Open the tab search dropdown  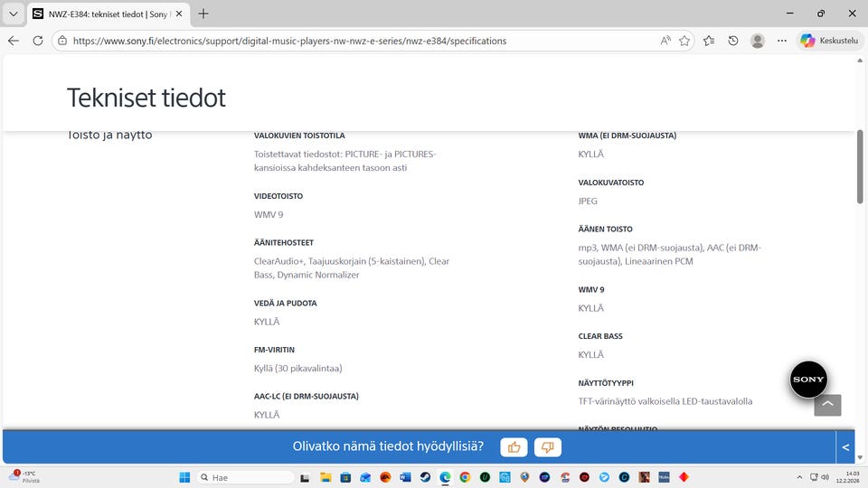click(14, 14)
